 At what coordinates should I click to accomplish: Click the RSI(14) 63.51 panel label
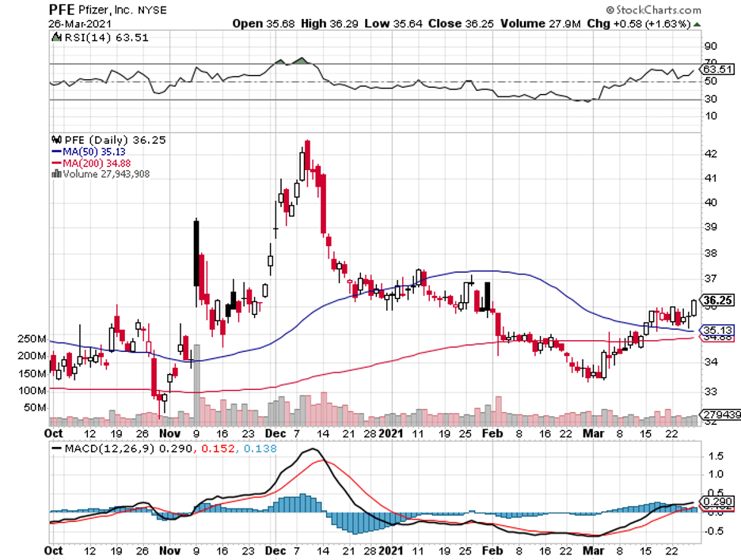point(106,37)
